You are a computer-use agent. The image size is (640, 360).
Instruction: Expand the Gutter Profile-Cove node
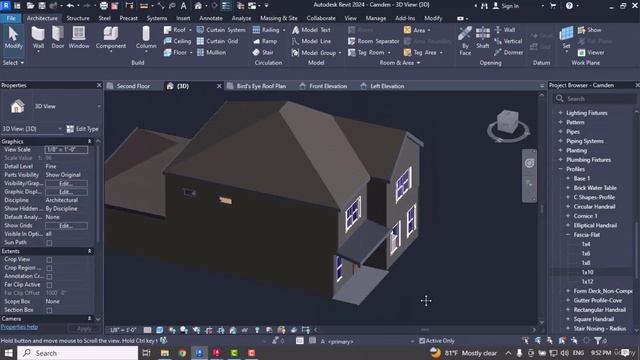click(x=568, y=300)
